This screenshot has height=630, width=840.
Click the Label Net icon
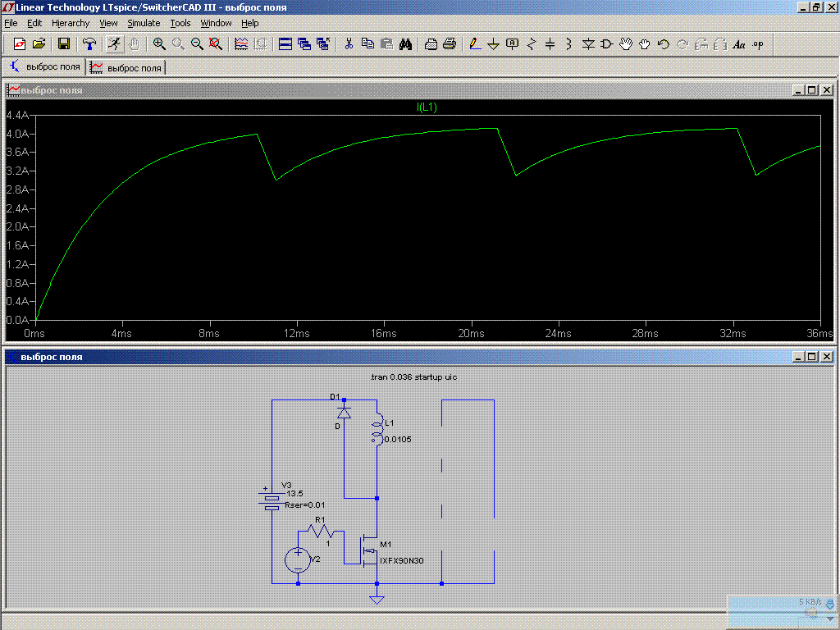[513, 44]
